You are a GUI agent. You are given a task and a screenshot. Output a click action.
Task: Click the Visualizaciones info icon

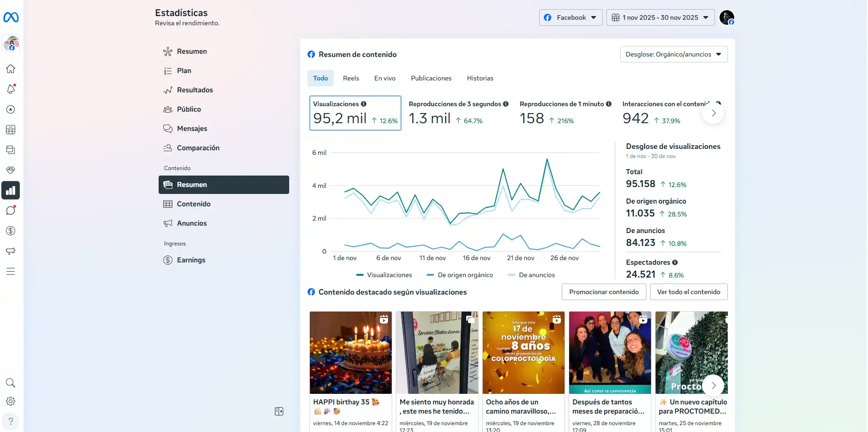[x=364, y=104]
